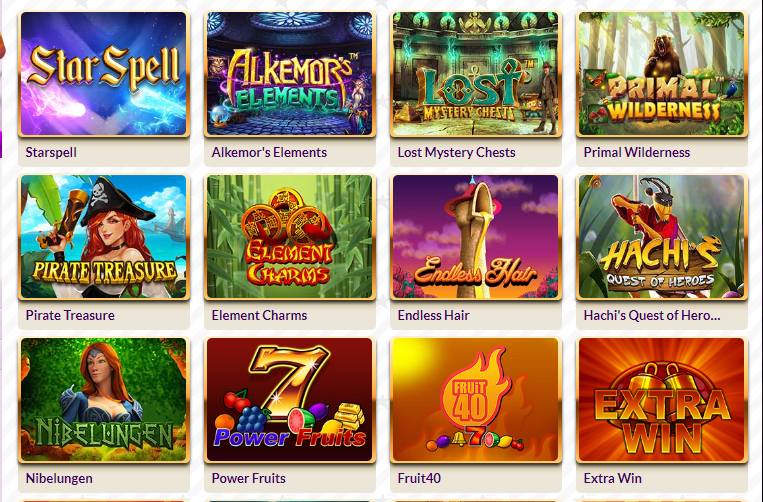Follow the Alkemor's Elements text link
Screen dimensions: 763x502
pos(269,152)
